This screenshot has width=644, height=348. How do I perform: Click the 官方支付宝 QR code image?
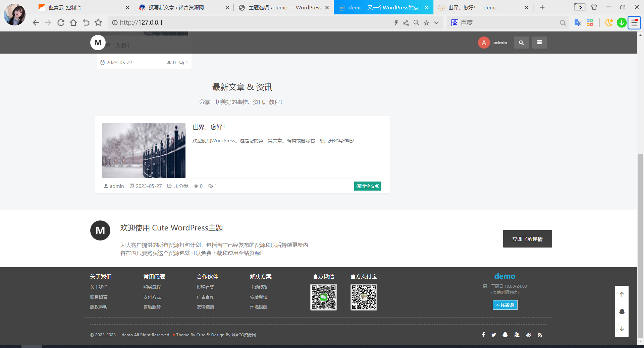(364, 297)
